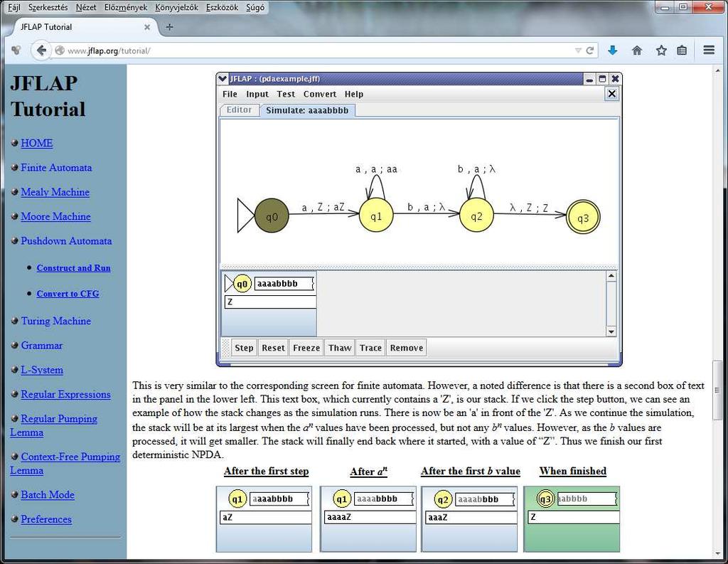The width and height of the screenshot is (728, 564).
Task: Click scroll up arrow in configuration pane
Action: [611, 277]
